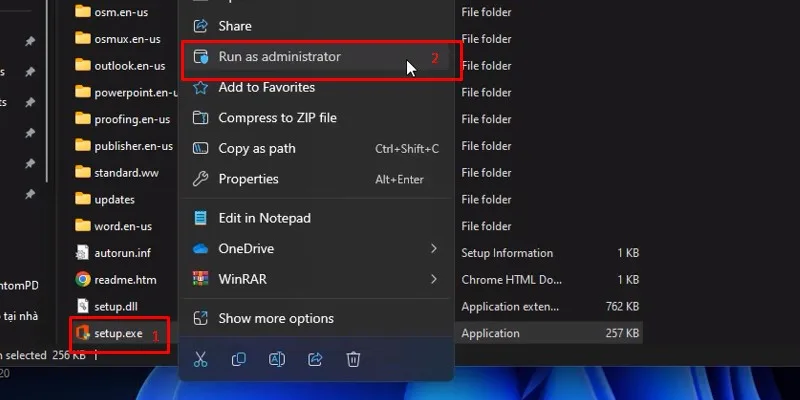Select the readme.htm file name

[126, 280]
